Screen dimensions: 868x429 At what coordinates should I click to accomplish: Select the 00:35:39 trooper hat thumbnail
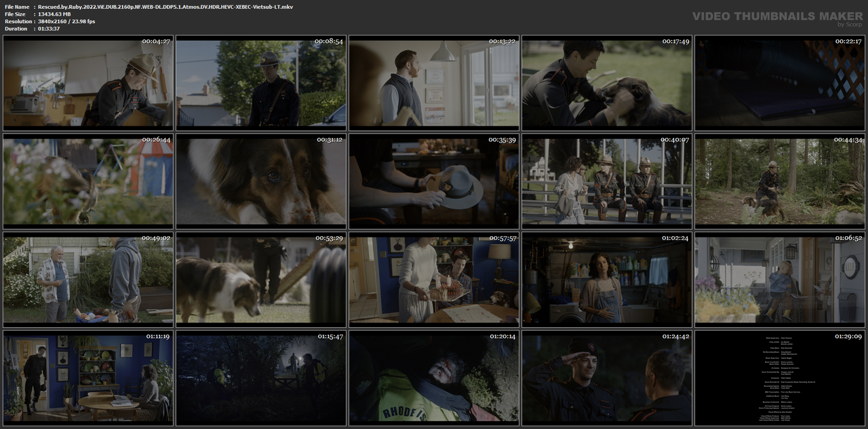[x=434, y=181]
